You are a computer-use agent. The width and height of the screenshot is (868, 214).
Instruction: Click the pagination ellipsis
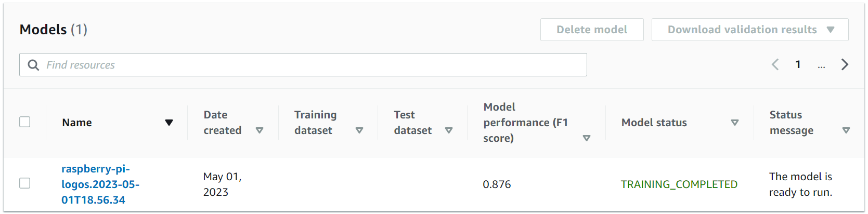[x=821, y=65]
